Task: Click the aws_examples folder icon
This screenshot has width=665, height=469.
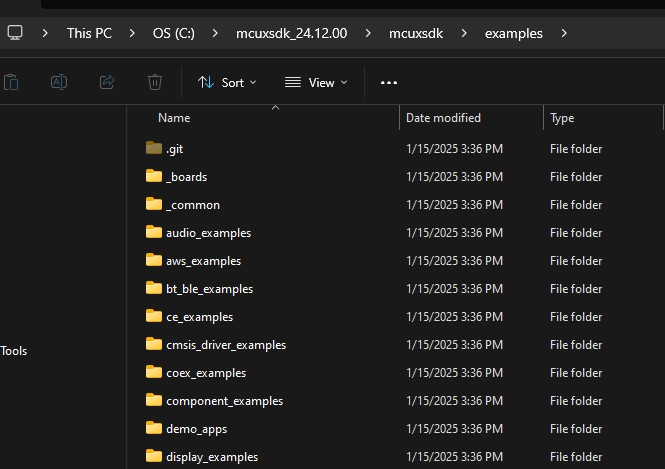Action: (154, 260)
